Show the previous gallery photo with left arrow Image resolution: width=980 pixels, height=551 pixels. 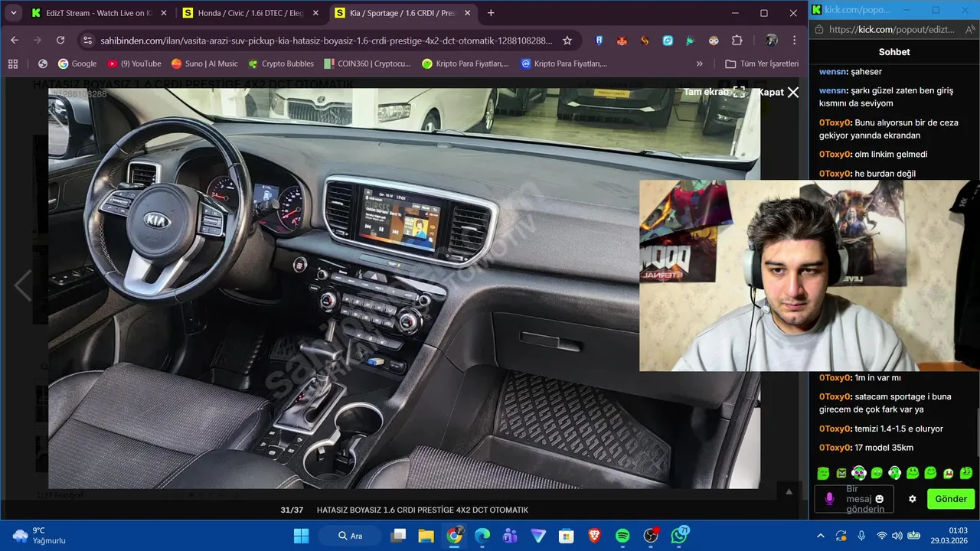pos(23,285)
